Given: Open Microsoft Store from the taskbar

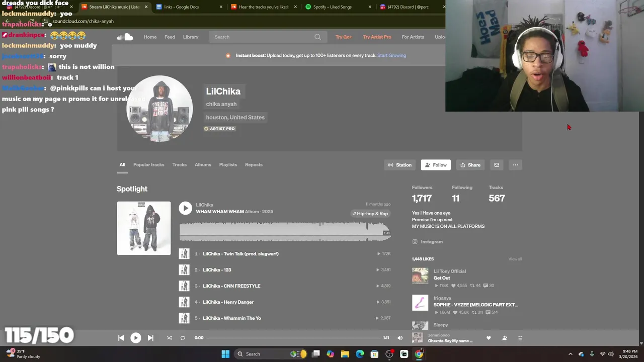Looking at the screenshot, I should click(374, 354).
